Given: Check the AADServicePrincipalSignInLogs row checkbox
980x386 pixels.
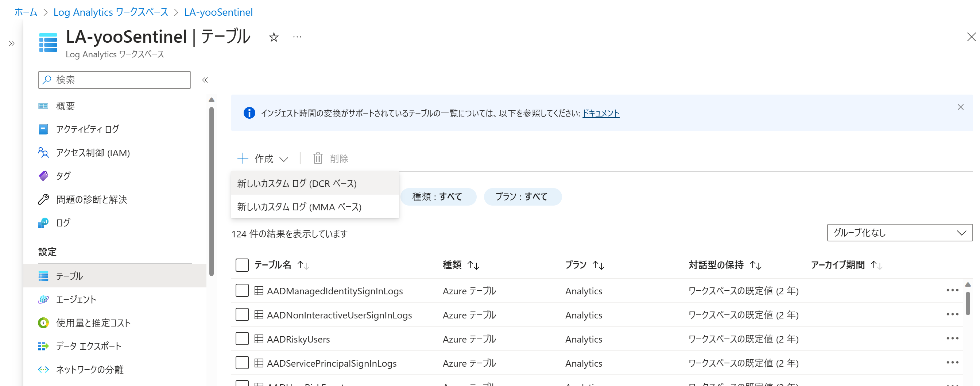Looking at the screenshot, I should 242,362.
